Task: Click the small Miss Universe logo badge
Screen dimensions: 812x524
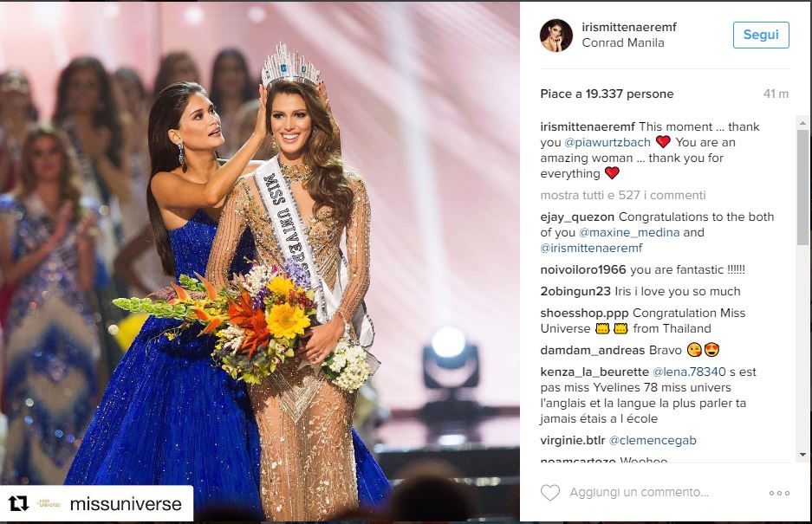Action: pyautogui.click(x=49, y=503)
